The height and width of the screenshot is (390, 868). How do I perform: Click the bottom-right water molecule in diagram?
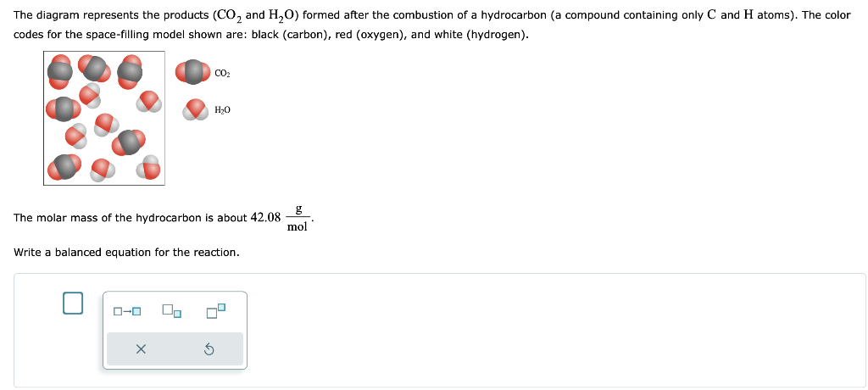(x=149, y=167)
